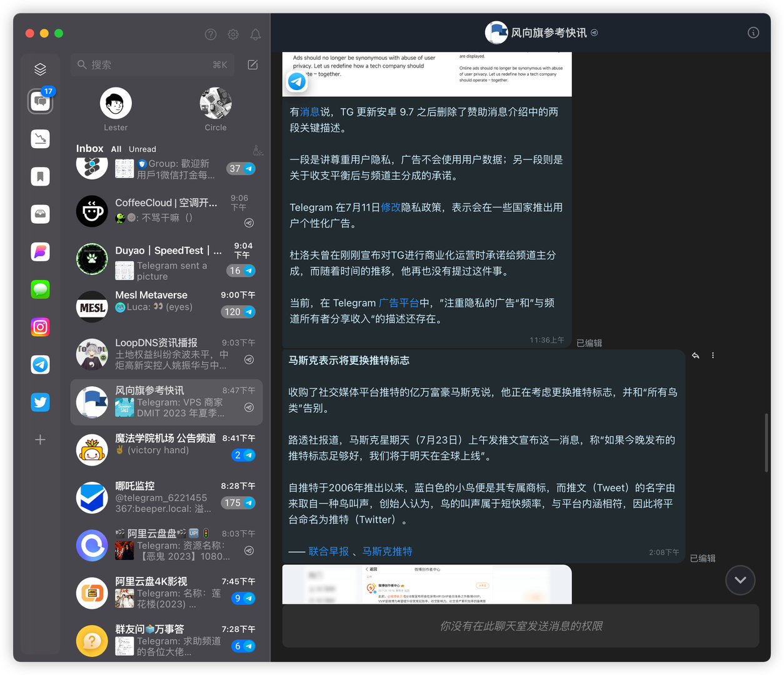The width and height of the screenshot is (784, 675).
Task: Jump to latest with down chevron button
Action: [x=740, y=580]
